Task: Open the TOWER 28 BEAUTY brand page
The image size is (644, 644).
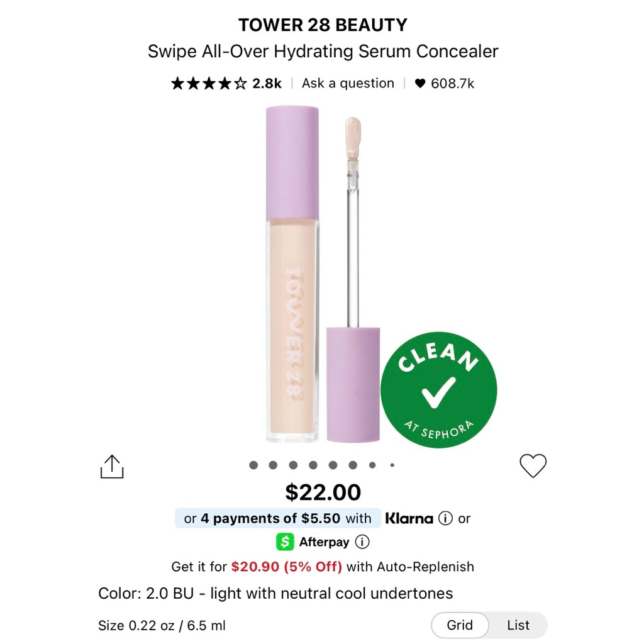Action: (x=322, y=25)
